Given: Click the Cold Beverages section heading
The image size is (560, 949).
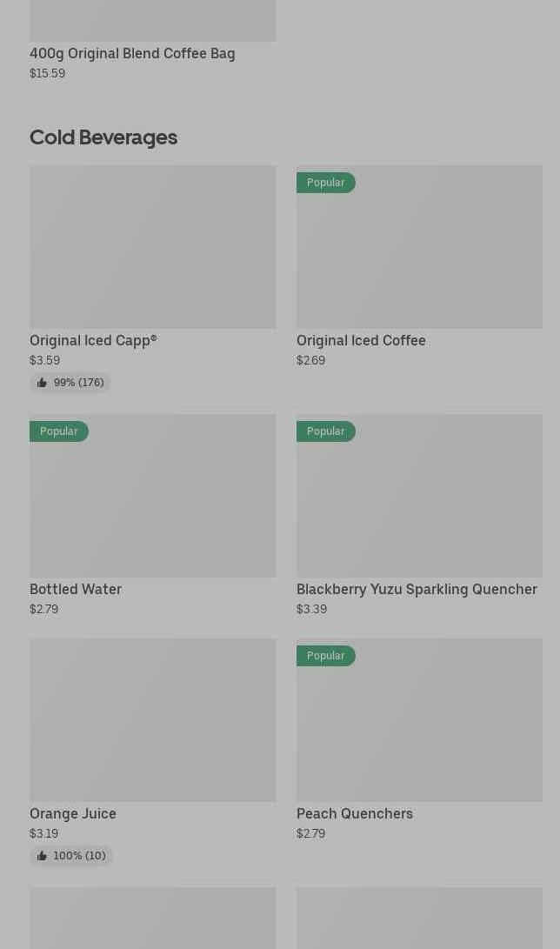Looking at the screenshot, I should [103, 137].
